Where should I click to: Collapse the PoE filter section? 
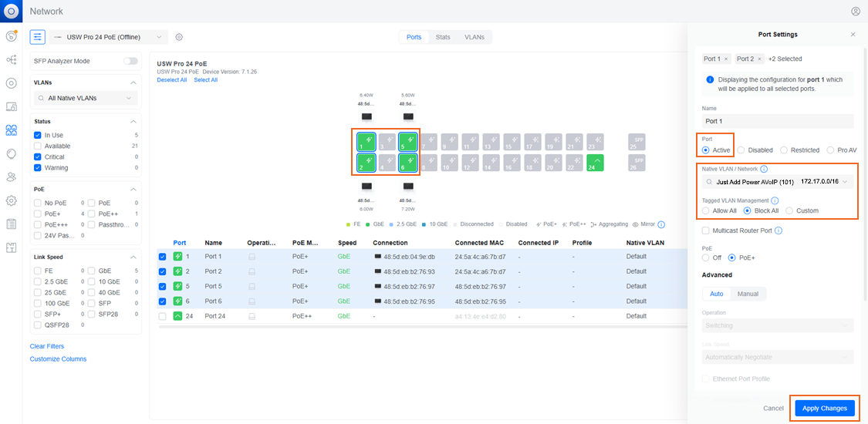coord(133,189)
